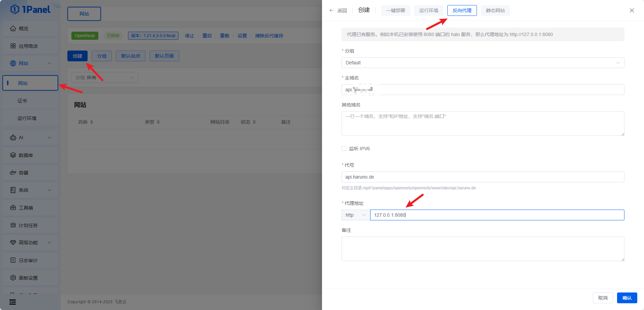Click into the 其他域名 text area
The image size is (644, 310).
coord(482,124)
